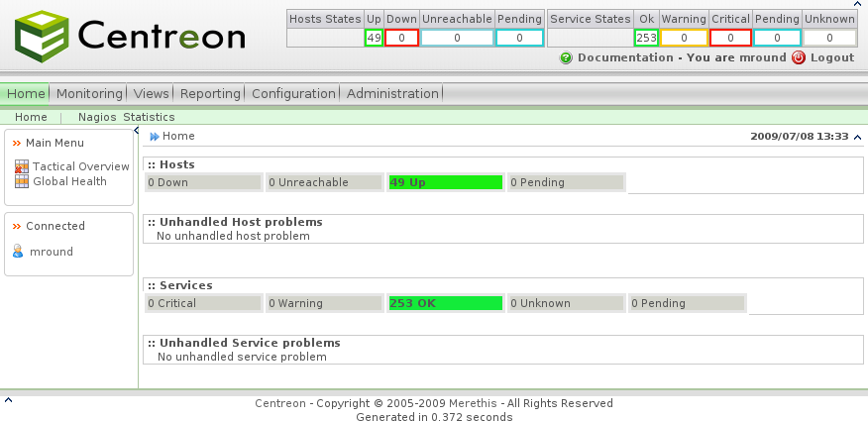Click the Global Health grid icon

coord(22,181)
